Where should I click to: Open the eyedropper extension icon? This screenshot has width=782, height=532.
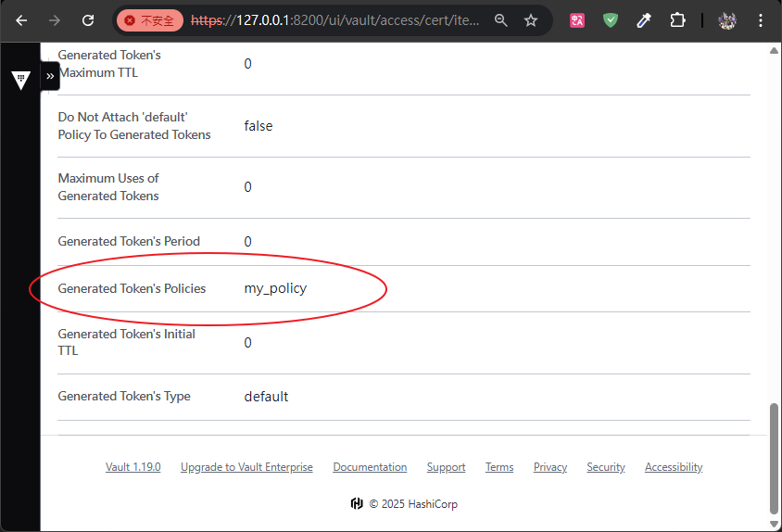[x=644, y=19]
